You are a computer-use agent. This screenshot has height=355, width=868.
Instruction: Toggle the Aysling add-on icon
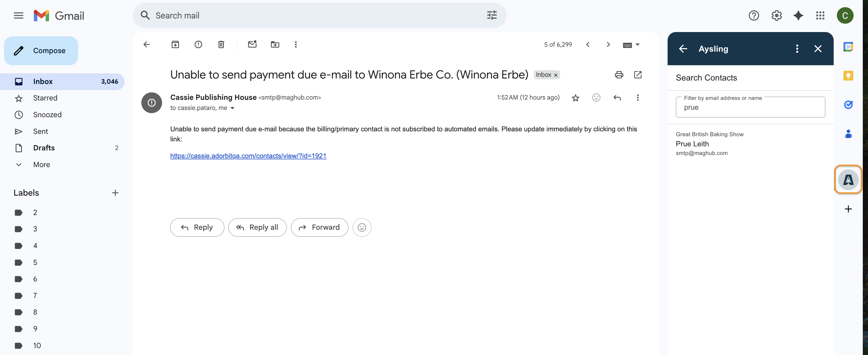coord(848,180)
